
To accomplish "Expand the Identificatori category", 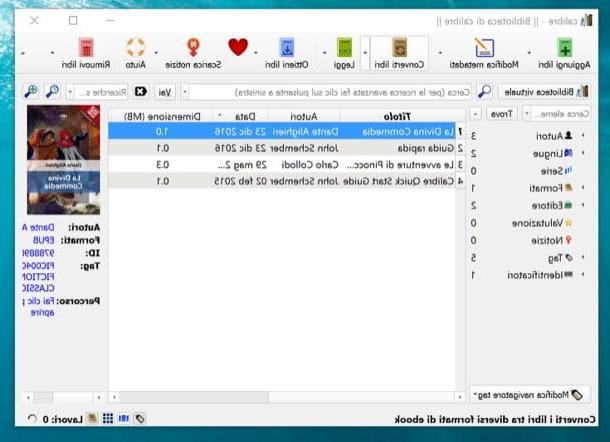I will click(583, 275).
